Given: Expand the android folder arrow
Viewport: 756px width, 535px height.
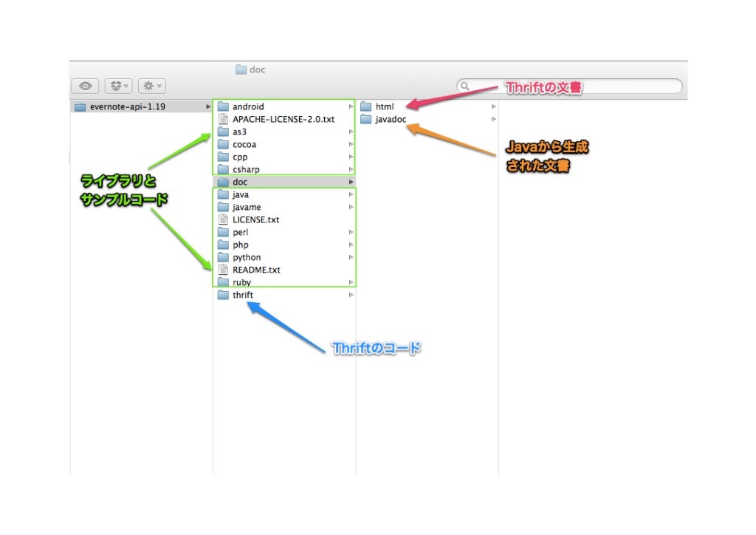Looking at the screenshot, I should pos(351,106).
